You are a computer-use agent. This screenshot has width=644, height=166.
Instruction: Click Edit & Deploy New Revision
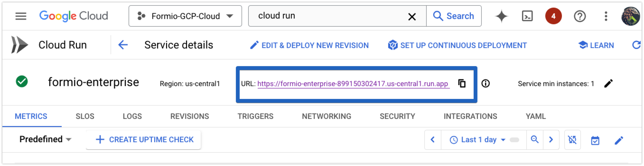(x=309, y=45)
